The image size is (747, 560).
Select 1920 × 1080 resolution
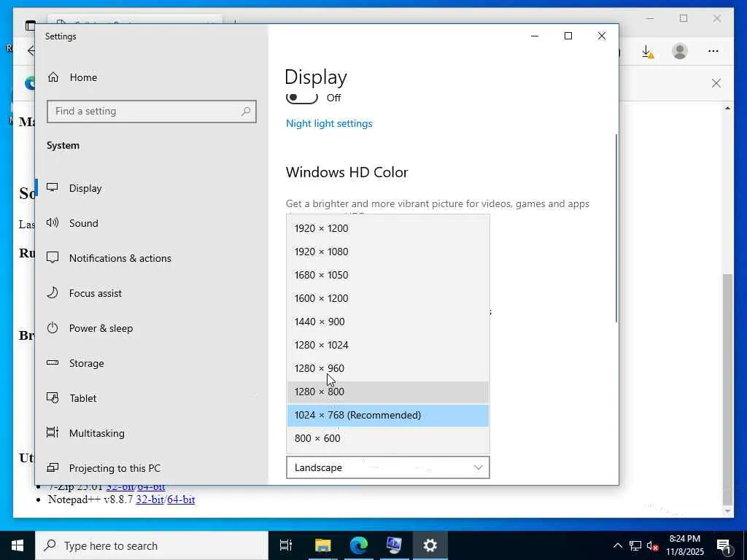click(388, 252)
